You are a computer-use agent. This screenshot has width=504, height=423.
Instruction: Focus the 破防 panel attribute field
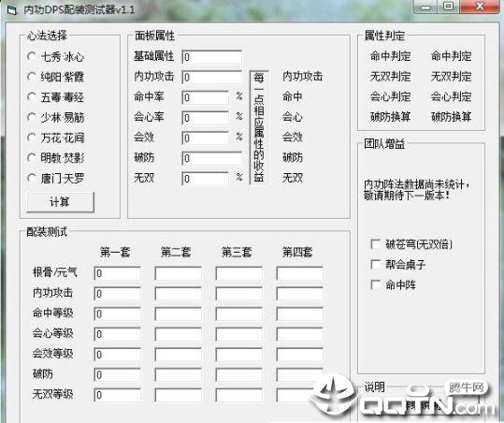[212, 158]
